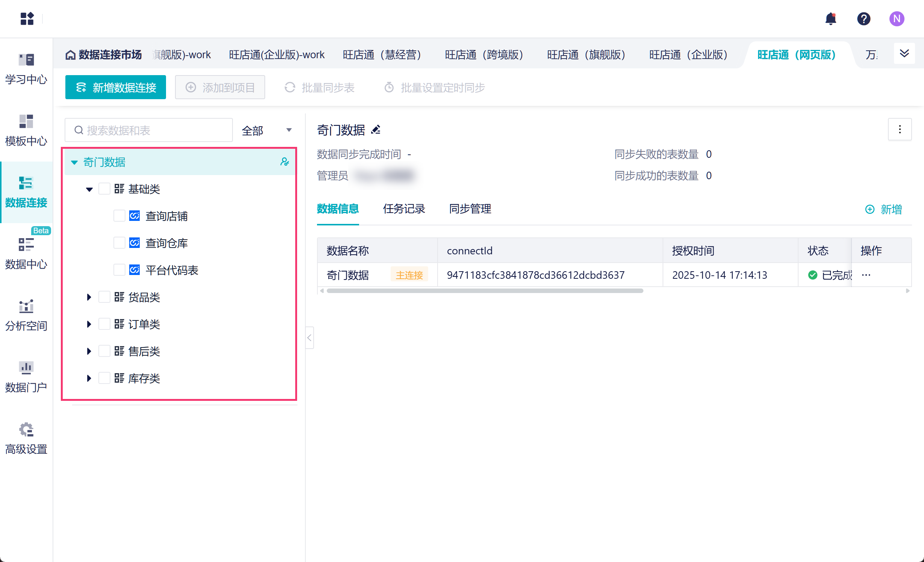
Task: Select the 货品类 checkbox
Action: [104, 297]
